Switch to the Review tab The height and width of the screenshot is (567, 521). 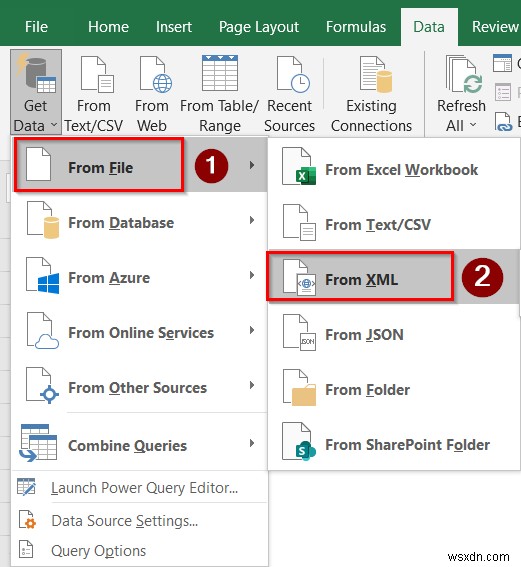(495, 27)
